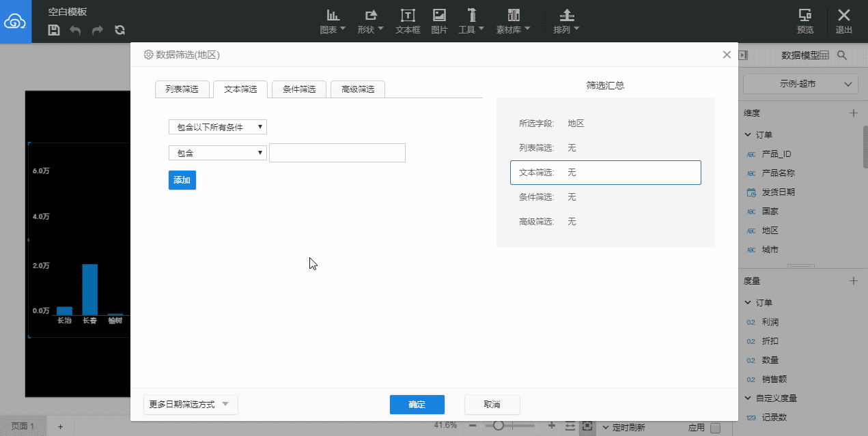This screenshot has width=868, height=436.
Task: Collapse the right panel with sidebar icon
Action: pos(744,55)
